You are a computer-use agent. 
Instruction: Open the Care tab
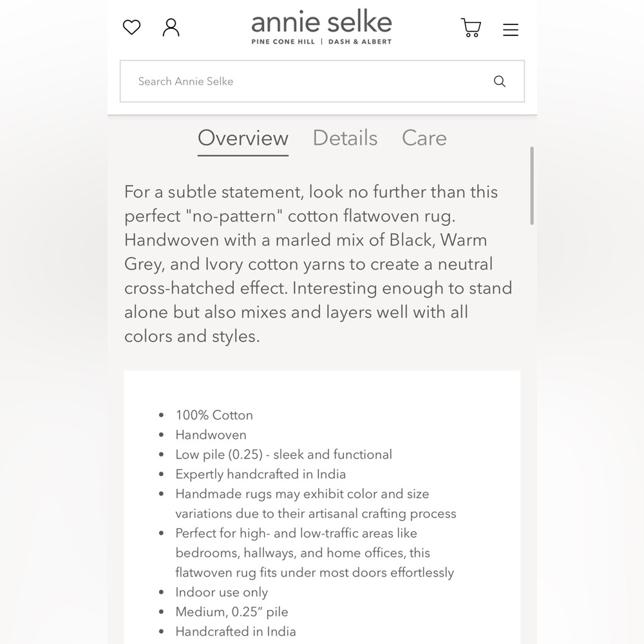point(424,138)
